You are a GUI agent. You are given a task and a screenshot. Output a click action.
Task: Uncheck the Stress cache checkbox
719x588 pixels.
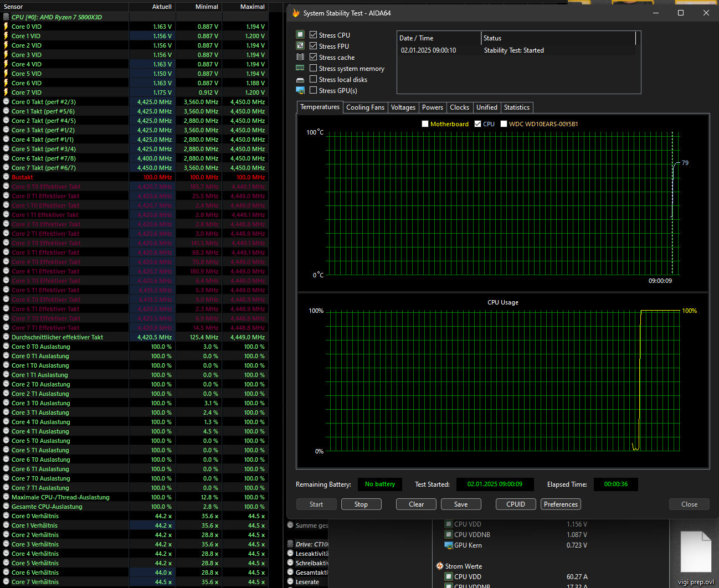coord(314,56)
